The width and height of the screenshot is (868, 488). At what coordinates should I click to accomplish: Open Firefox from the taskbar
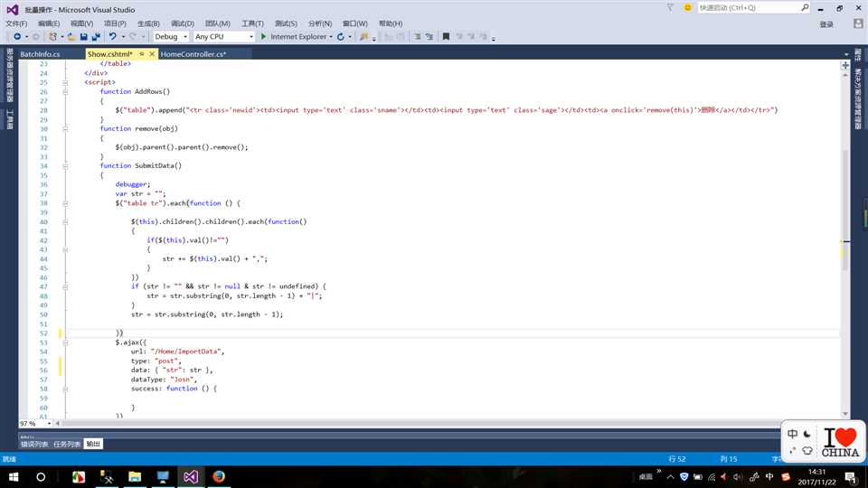point(219,476)
